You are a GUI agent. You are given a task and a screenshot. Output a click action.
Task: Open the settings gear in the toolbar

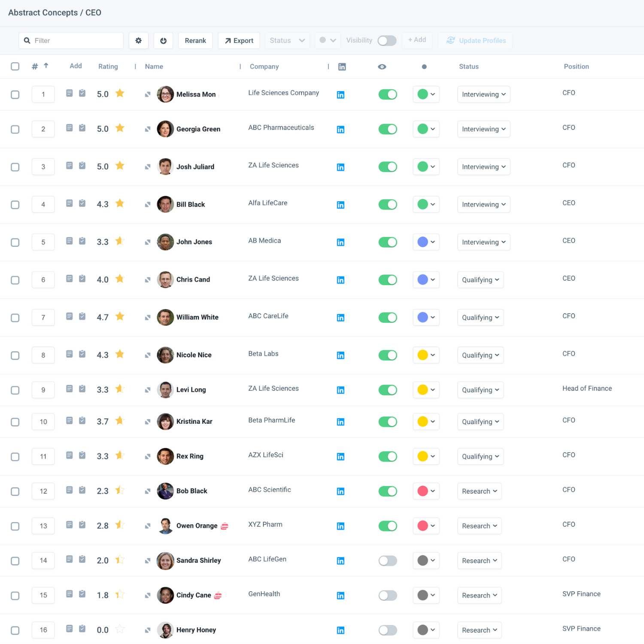[x=138, y=40]
